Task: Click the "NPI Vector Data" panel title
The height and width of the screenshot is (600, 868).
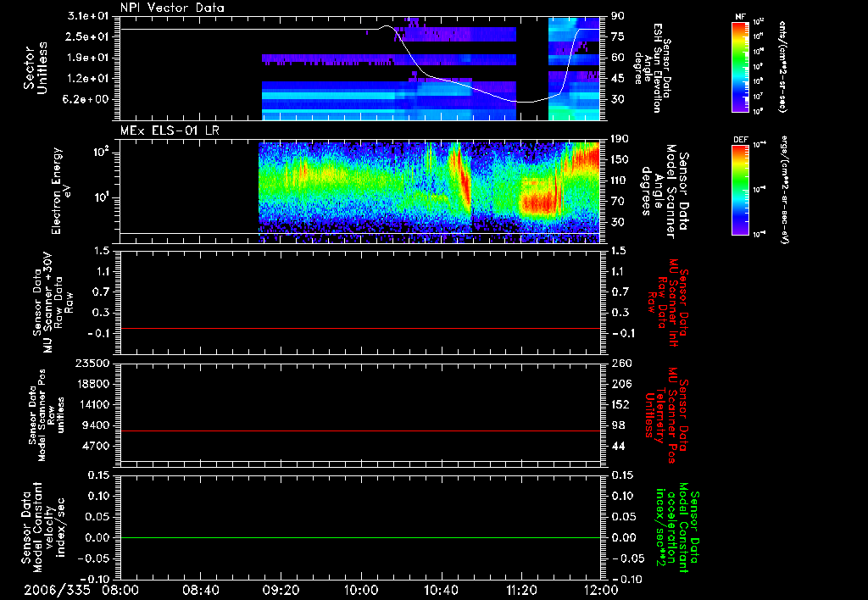Action: click(x=172, y=8)
